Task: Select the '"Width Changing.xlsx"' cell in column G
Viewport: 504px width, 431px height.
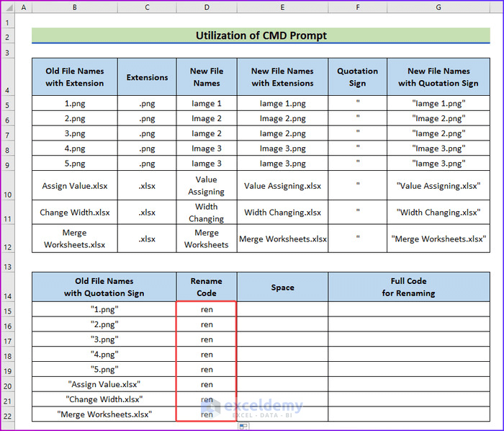Action: [x=438, y=213]
